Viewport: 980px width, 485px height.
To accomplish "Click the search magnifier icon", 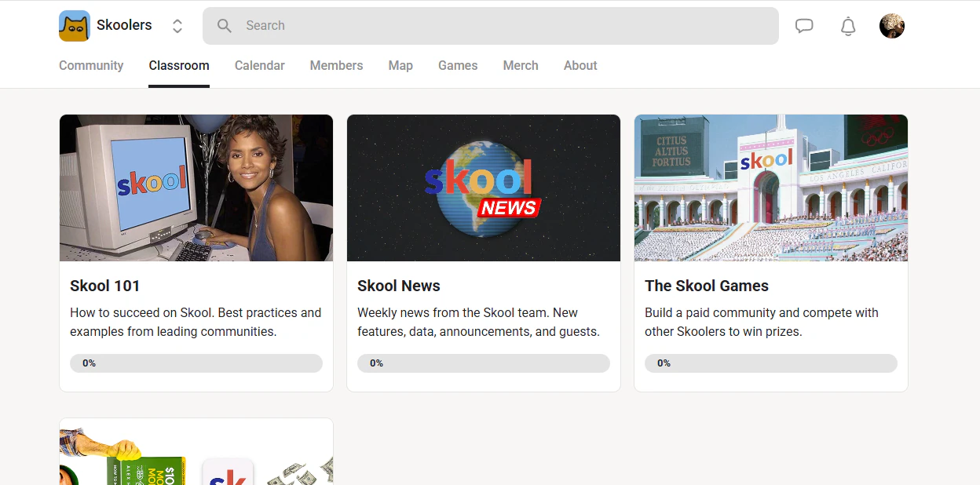I will coord(225,26).
